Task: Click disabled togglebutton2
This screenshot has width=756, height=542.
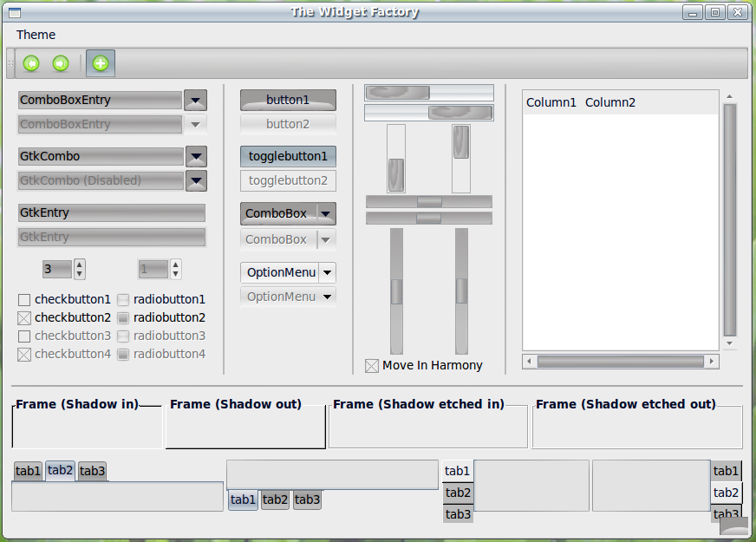Action: [288, 181]
